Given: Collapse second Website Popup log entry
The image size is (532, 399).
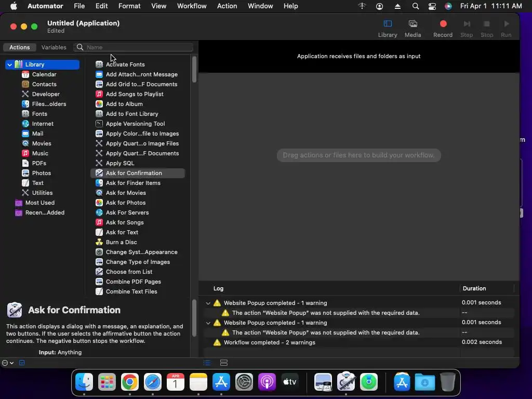Looking at the screenshot, I should point(208,323).
